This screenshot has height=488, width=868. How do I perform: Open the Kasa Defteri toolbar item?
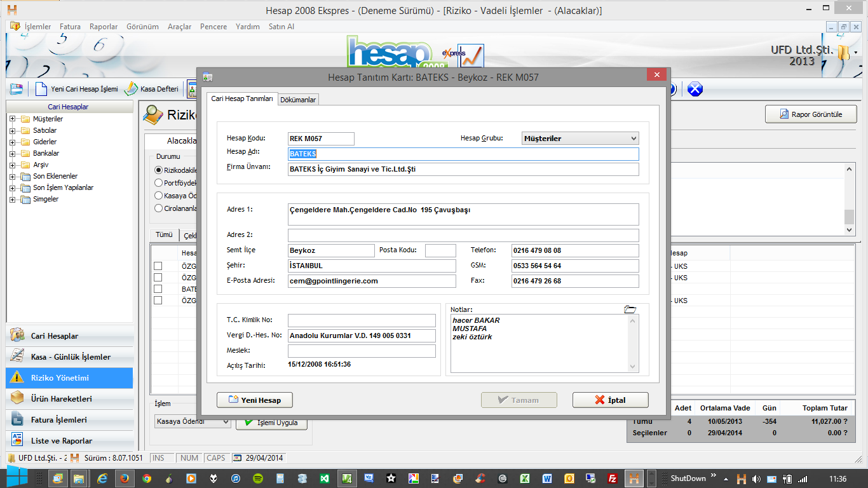152,89
